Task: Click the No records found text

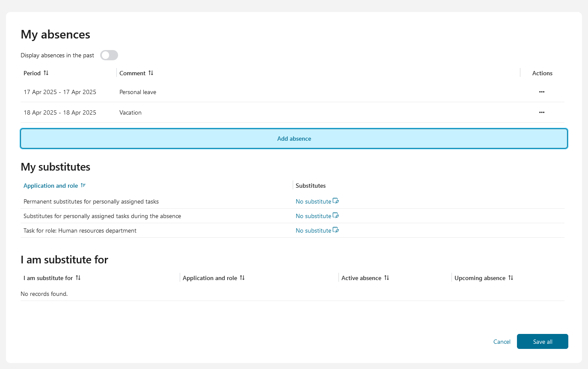Action: (44, 294)
